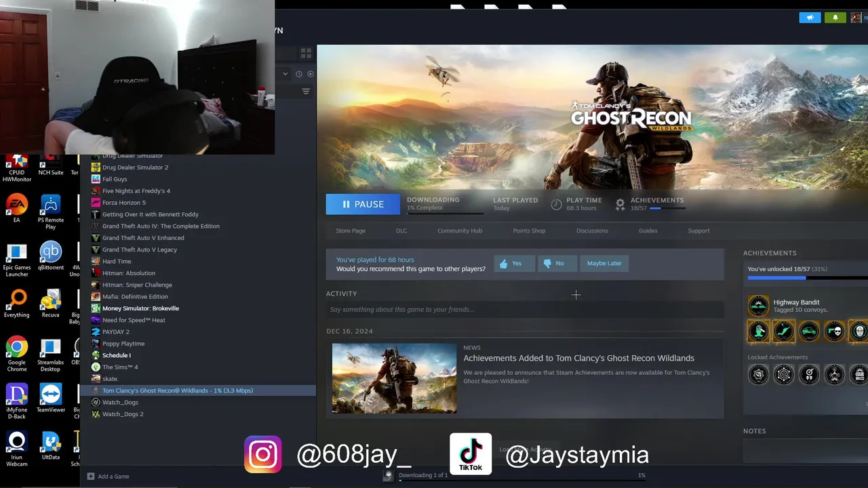The width and height of the screenshot is (868, 488).
Task: Open downloads manager from Downloading 1 of 1
Action: (x=422, y=475)
